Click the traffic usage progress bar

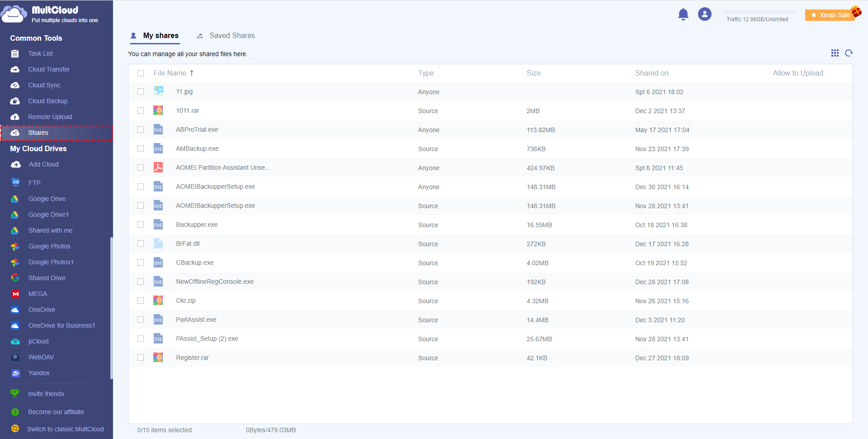point(759,11)
